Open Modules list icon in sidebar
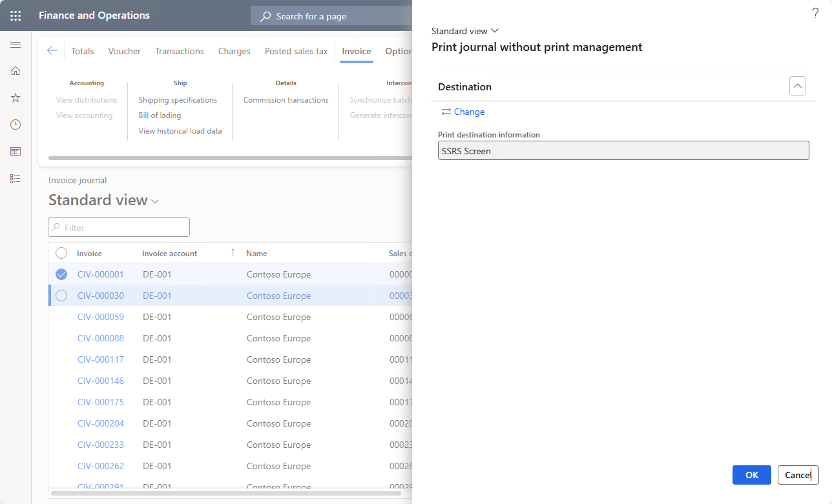The image size is (832, 504). pyautogui.click(x=16, y=178)
